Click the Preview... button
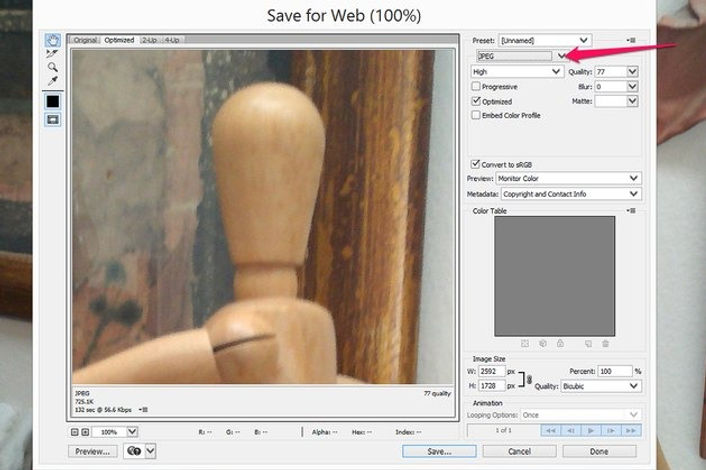 click(93, 451)
